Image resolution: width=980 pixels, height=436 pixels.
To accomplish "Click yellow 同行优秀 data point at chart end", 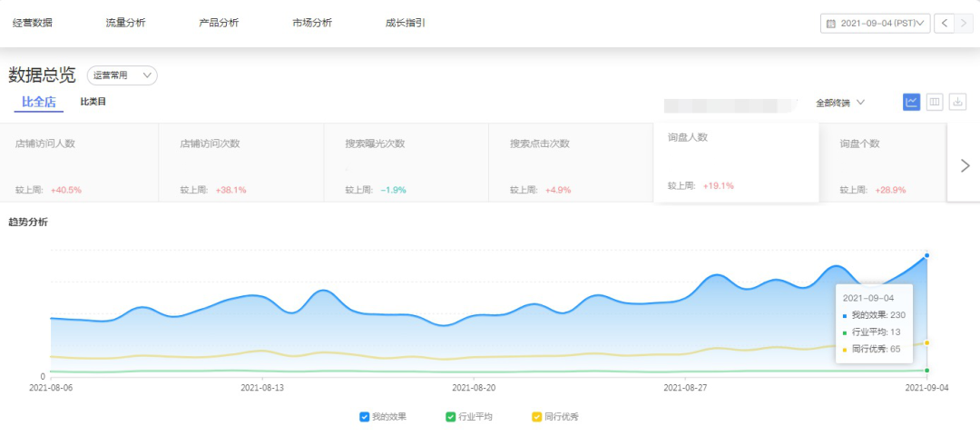I will (x=926, y=342).
